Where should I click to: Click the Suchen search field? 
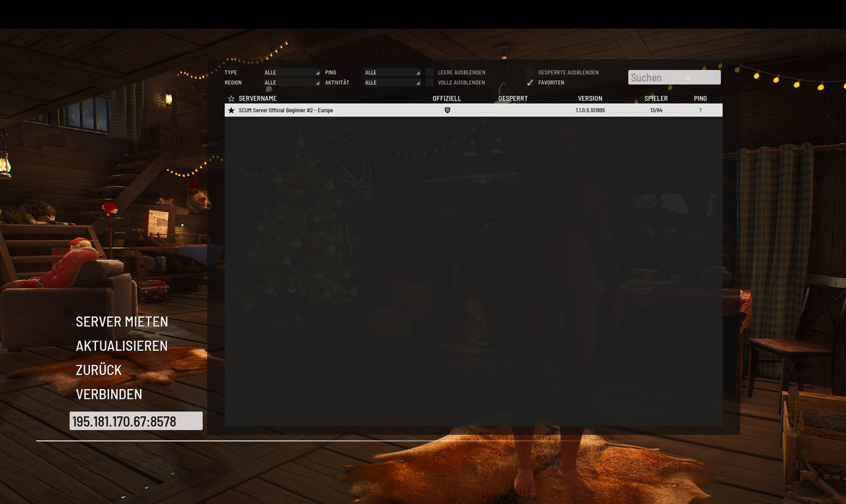[673, 78]
